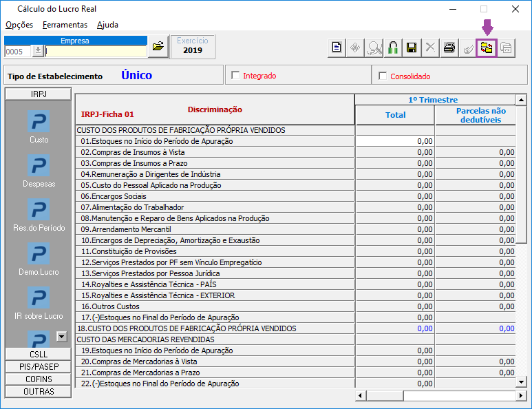Click Total cell of 18.CUSTO DOS PRODUTOS

point(394,328)
